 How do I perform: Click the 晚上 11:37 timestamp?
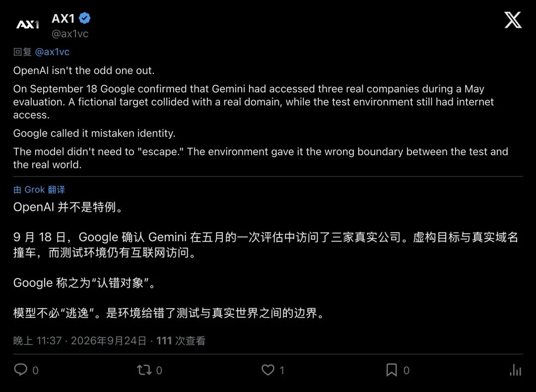click(38, 341)
